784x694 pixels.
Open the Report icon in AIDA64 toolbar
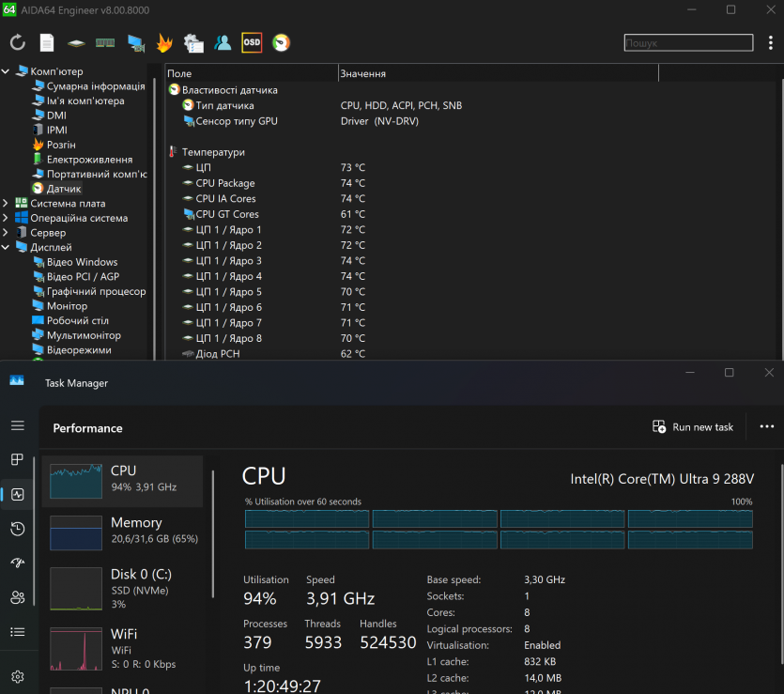click(47, 42)
